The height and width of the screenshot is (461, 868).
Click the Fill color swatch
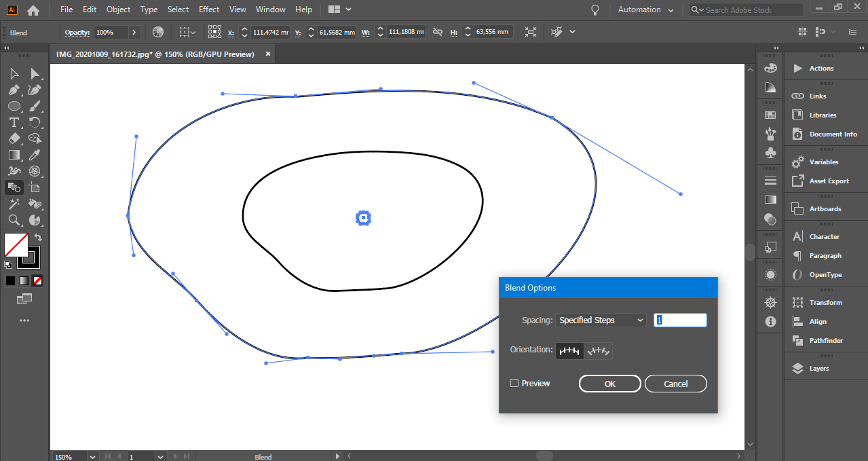tap(16, 244)
